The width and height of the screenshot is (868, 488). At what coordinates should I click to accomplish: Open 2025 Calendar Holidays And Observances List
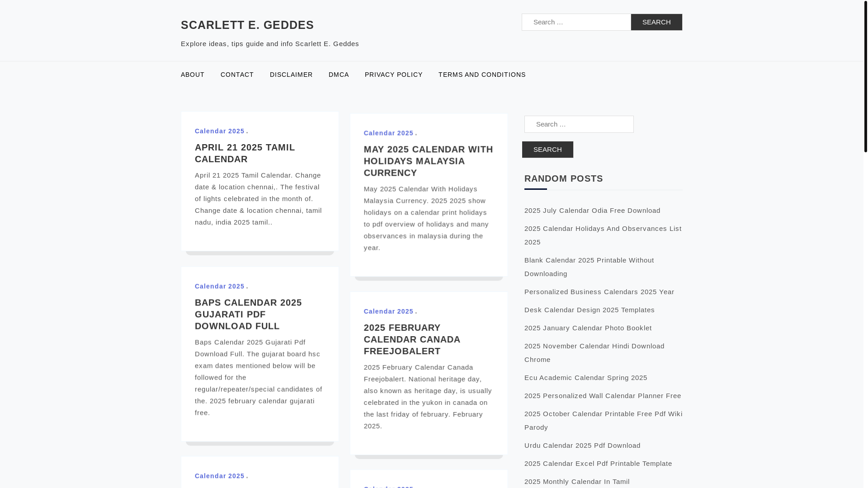pyautogui.click(x=603, y=235)
